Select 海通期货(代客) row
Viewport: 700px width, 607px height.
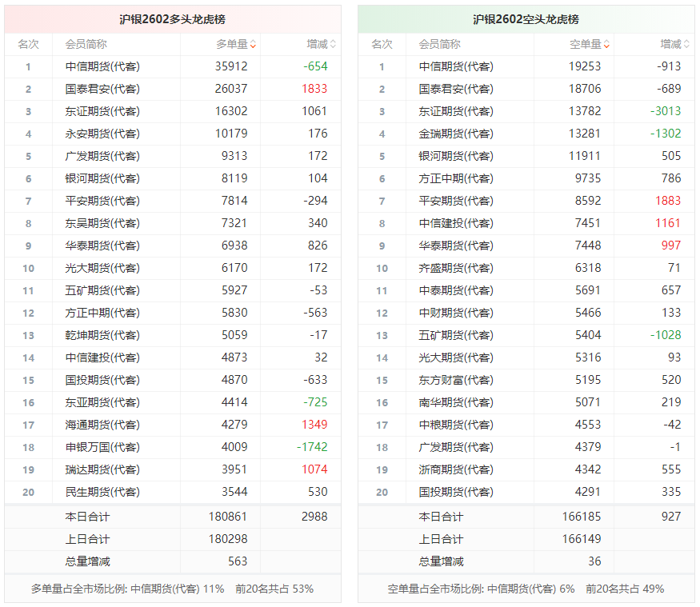point(173,425)
